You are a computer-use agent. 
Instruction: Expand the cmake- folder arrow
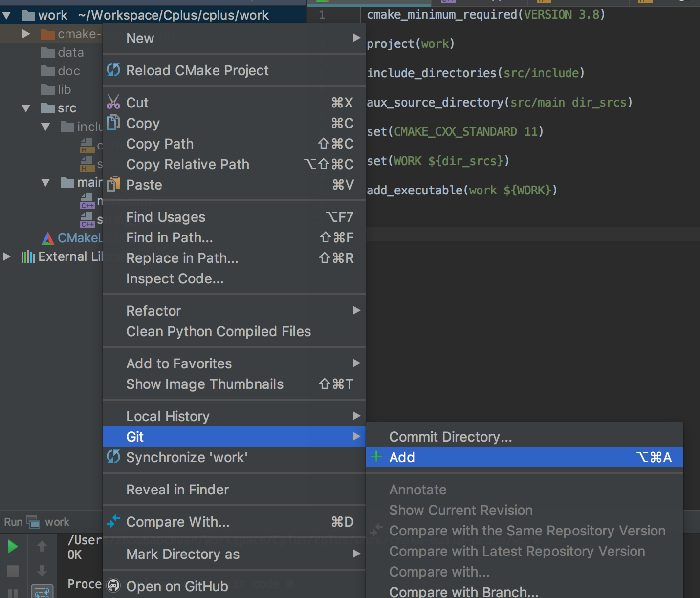pos(26,34)
